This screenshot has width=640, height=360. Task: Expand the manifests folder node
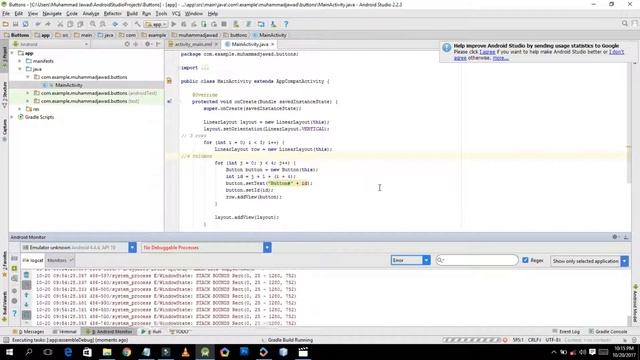pos(20,61)
